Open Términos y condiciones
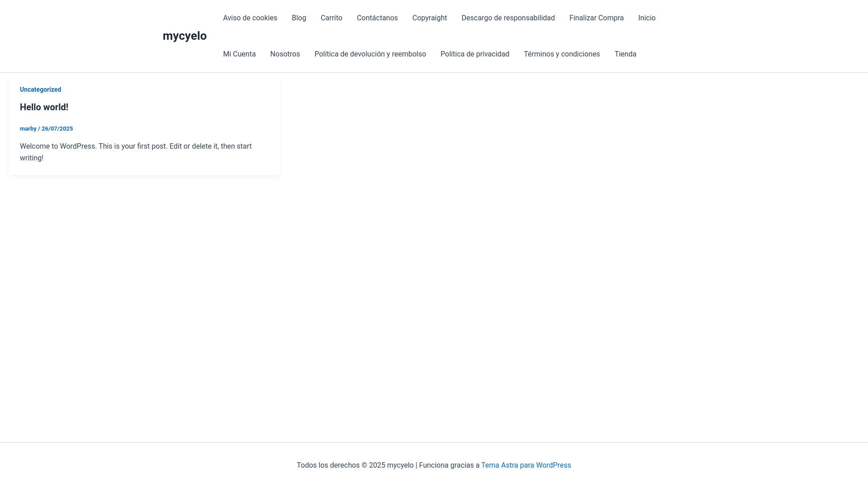The image size is (868, 488). coord(562,54)
